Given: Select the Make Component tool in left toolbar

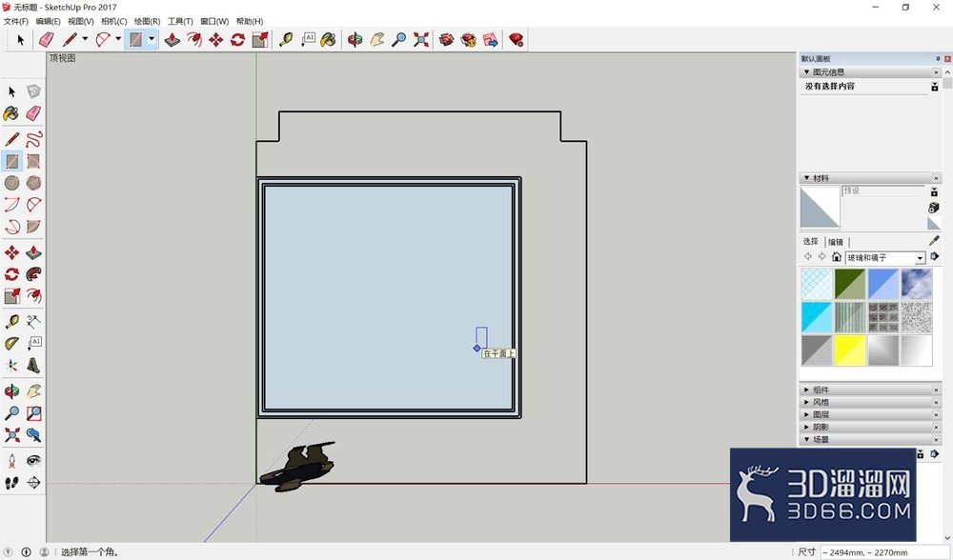Looking at the screenshot, I should point(33,91).
